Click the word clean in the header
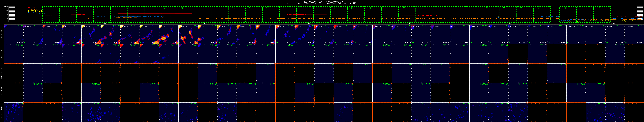 tap(289, 3)
